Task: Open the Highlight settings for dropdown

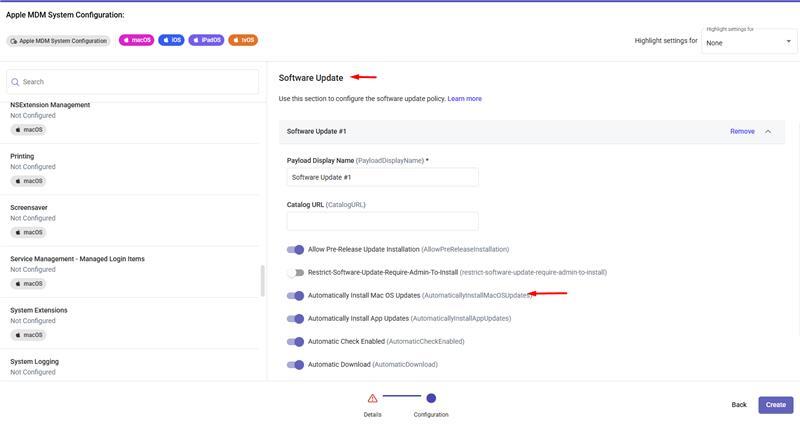Action: [x=749, y=41]
